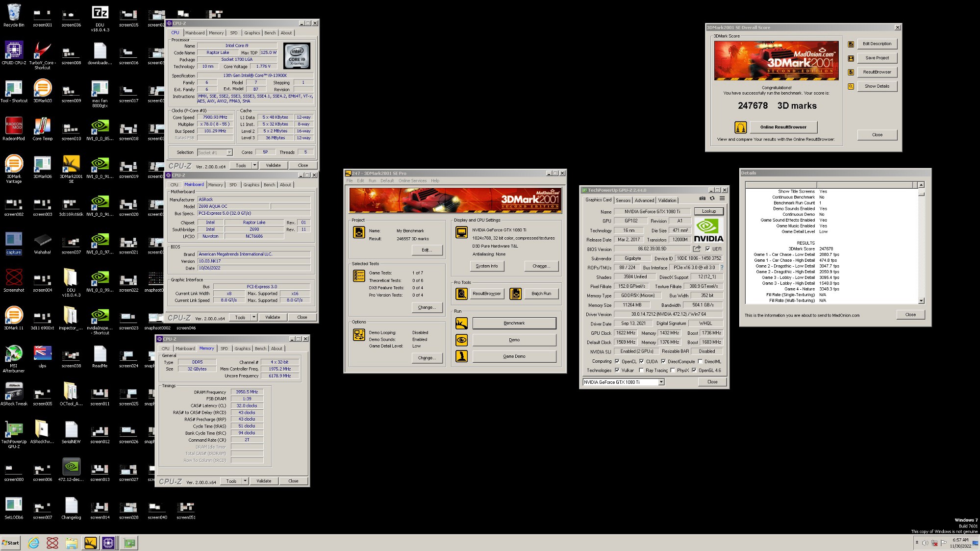Screen dimensions: 980x551
Task: Click the Batch Run icon in Pro Tools
Action: click(515, 294)
